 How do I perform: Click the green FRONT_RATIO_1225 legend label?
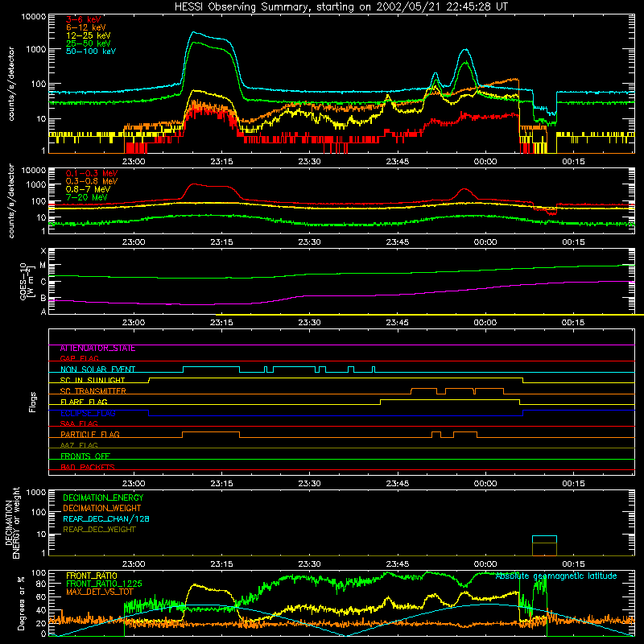pyautogui.click(x=104, y=584)
